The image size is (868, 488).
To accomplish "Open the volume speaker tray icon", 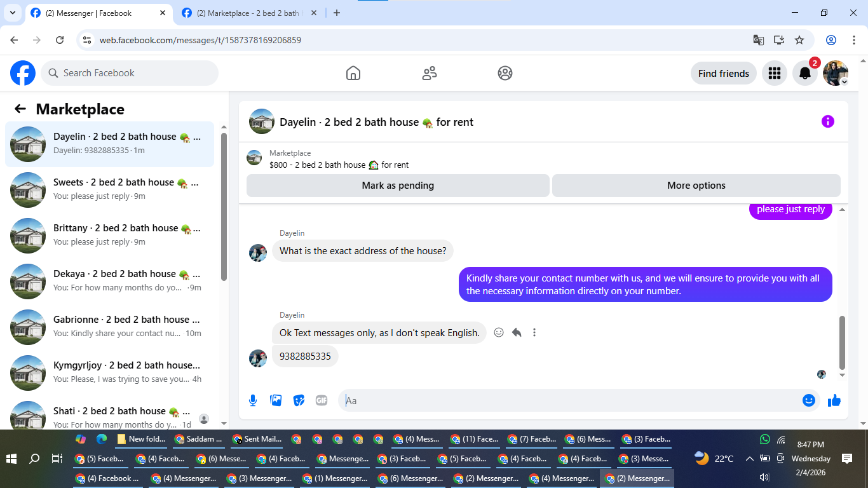I will (x=764, y=477).
